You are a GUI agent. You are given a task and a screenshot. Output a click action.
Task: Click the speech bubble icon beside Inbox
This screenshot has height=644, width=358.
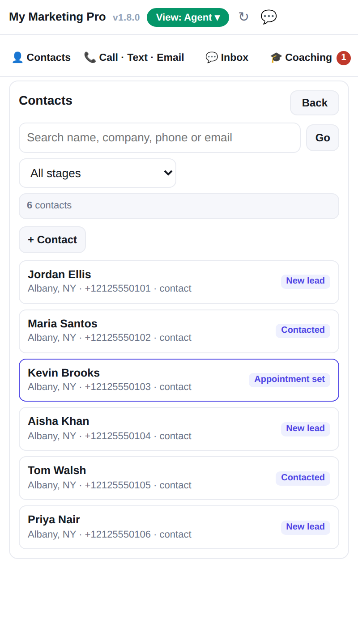212,57
